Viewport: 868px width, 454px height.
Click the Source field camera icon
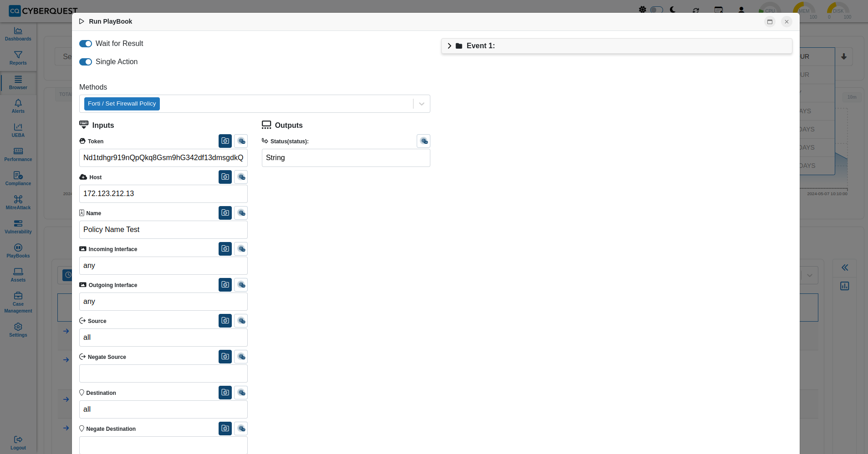pos(225,321)
